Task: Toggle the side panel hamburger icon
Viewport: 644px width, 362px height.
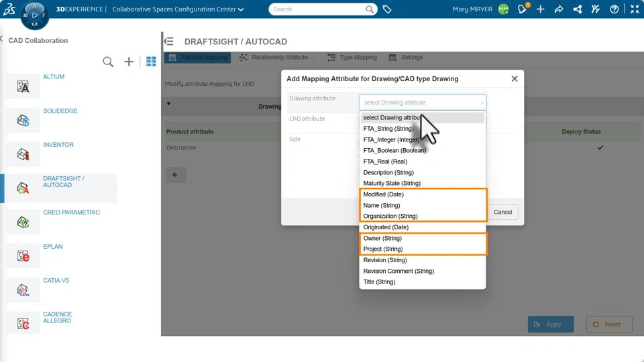Action: [169, 42]
